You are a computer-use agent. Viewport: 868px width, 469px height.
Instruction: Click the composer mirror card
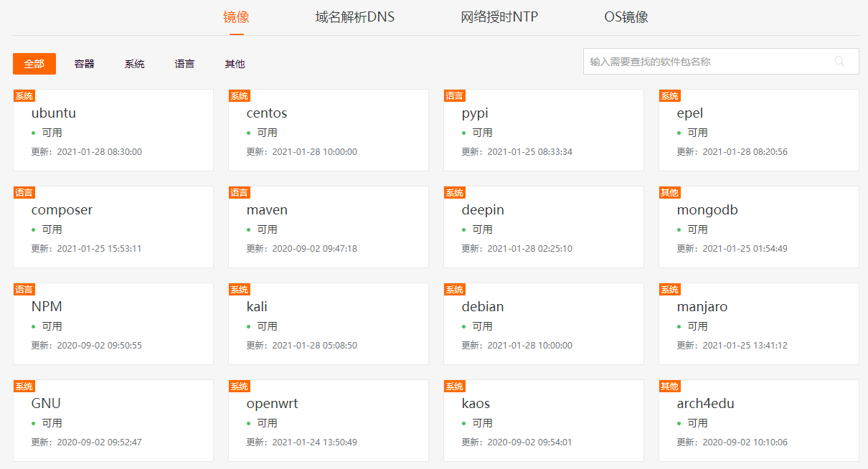coord(113,226)
